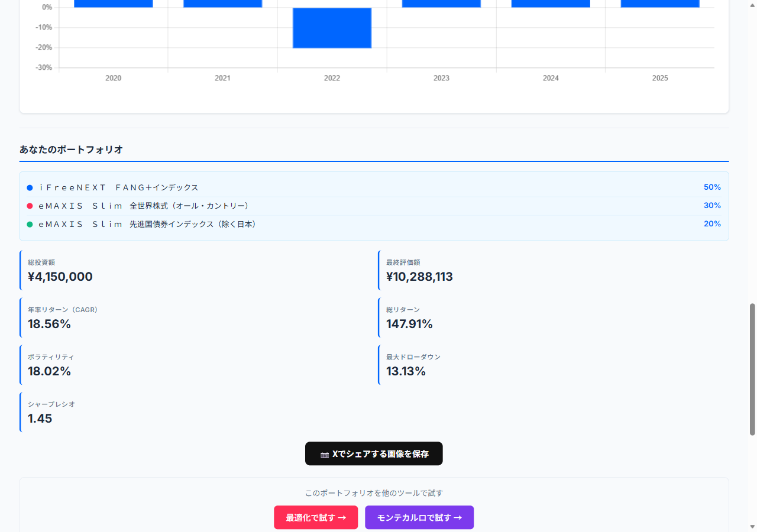Image resolution: width=757 pixels, height=532 pixels.
Task: Click the scroll-down arrow at bottom right
Action: [752, 526]
